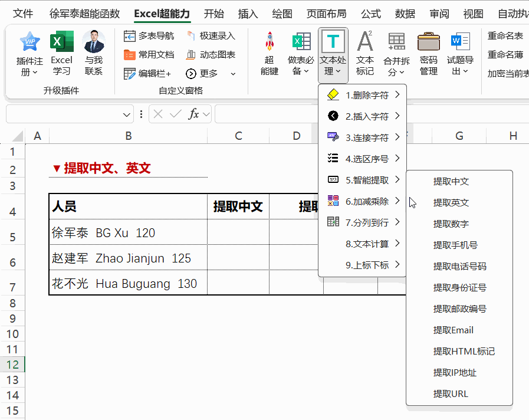This screenshot has height=420, width=529.
Task: Click the 重命名薄 button
Action: click(505, 54)
